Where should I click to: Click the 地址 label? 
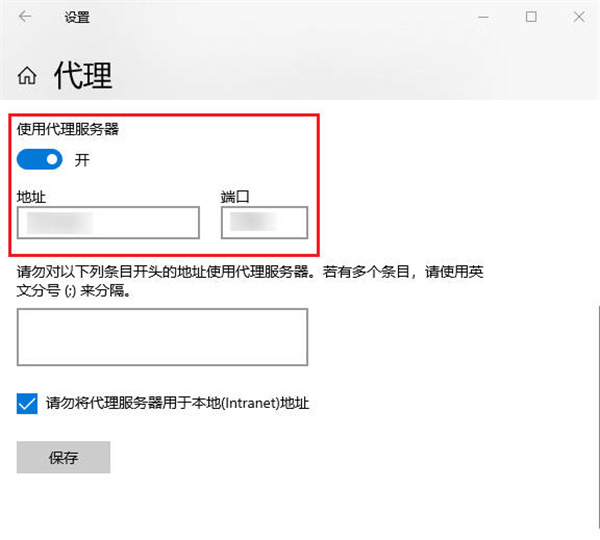tap(31, 197)
